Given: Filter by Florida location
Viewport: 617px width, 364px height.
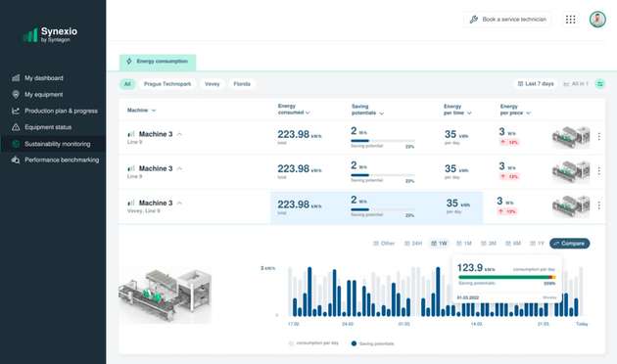Looking at the screenshot, I should 242,84.
